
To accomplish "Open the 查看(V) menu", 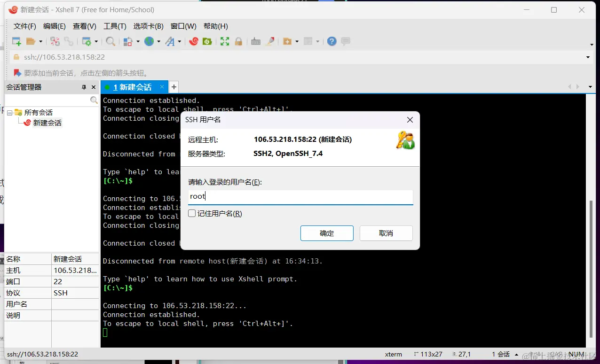I will pyautogui.click(x=85, y=26).
